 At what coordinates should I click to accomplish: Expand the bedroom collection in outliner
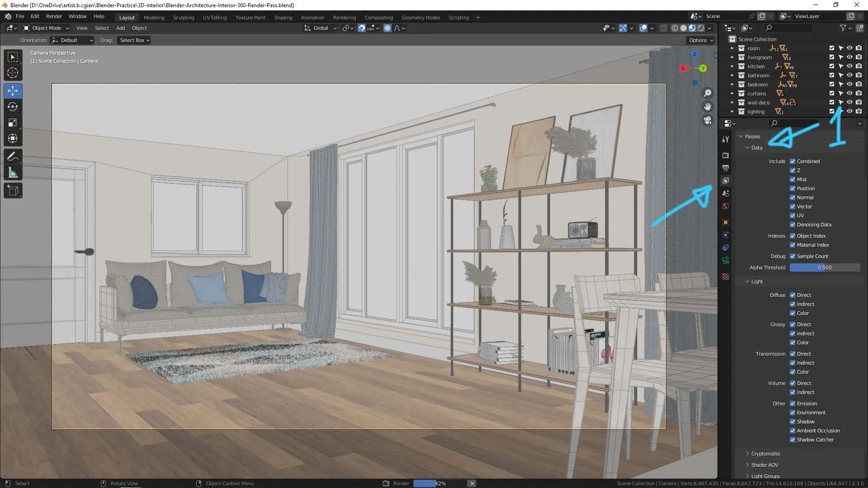732,84
